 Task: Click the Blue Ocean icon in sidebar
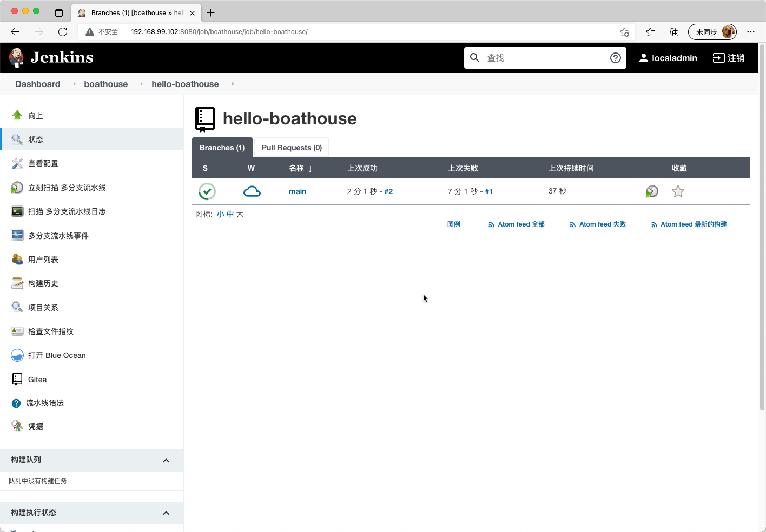17,355
